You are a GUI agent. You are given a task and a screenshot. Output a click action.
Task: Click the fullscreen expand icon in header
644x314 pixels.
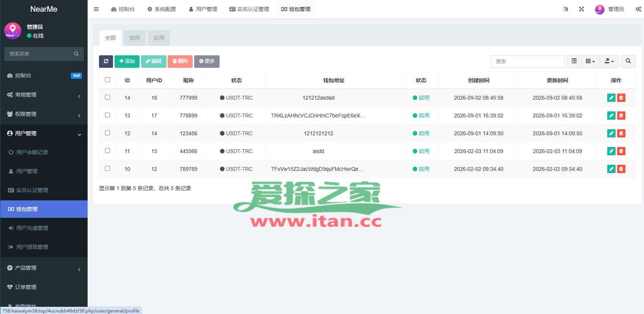click(x=581, y=9)
